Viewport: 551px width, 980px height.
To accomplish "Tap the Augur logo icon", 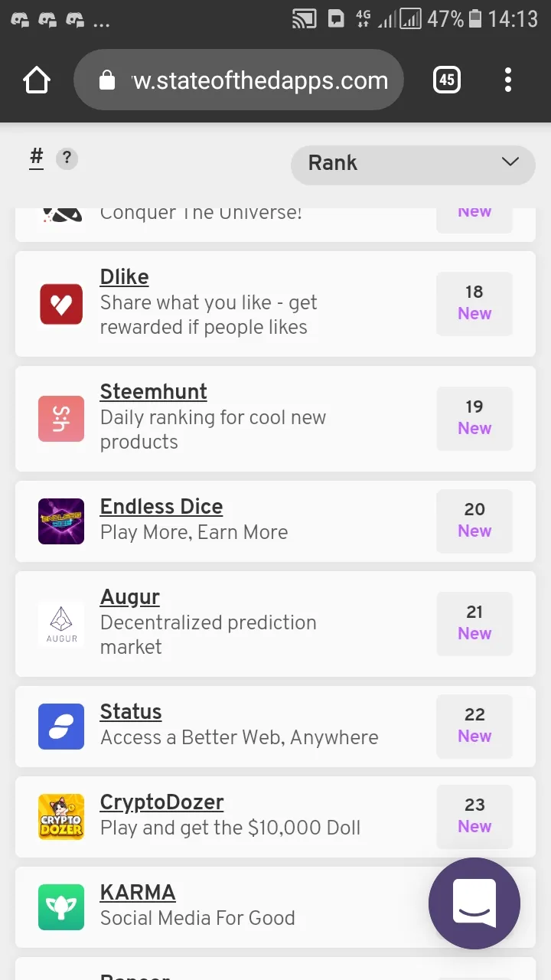I will 61,624.
